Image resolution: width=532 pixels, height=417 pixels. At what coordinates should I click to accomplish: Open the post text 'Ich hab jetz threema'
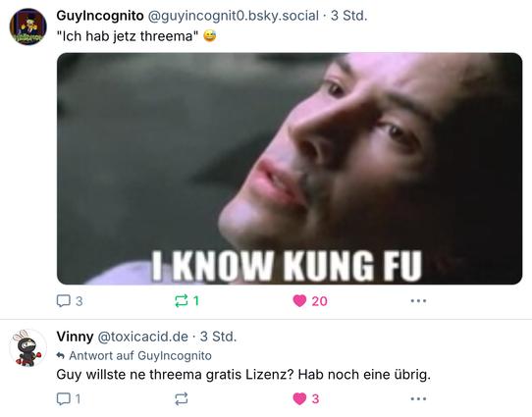click(x=128, y=36)
